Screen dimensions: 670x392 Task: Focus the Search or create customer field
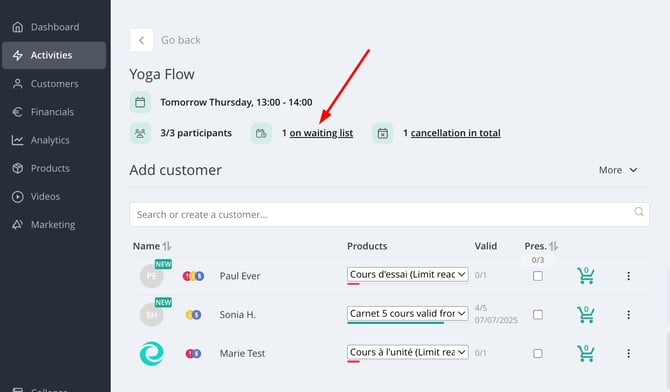tap(389, 215)
